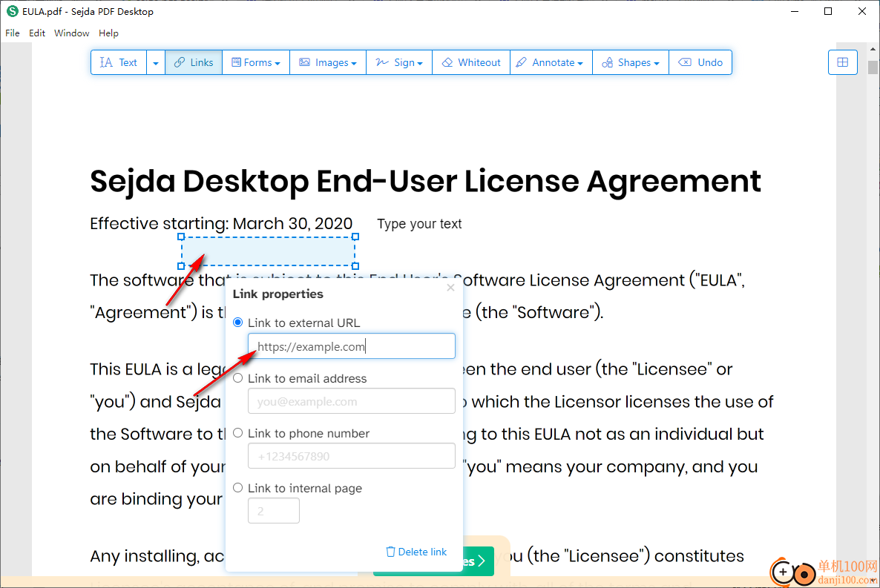Activate the Links tool
The width and height of the screenshot is (880, 588).
point(194,62)
